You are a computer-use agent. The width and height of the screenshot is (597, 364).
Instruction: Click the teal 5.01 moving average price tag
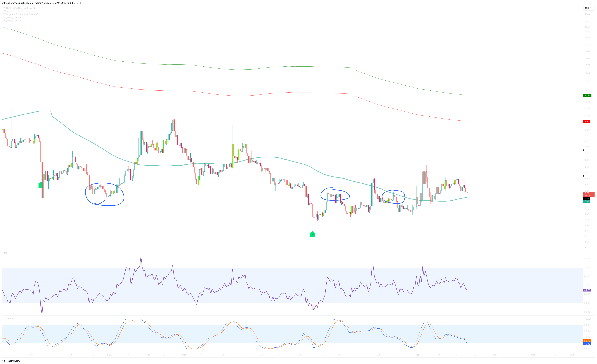(587, 201)
